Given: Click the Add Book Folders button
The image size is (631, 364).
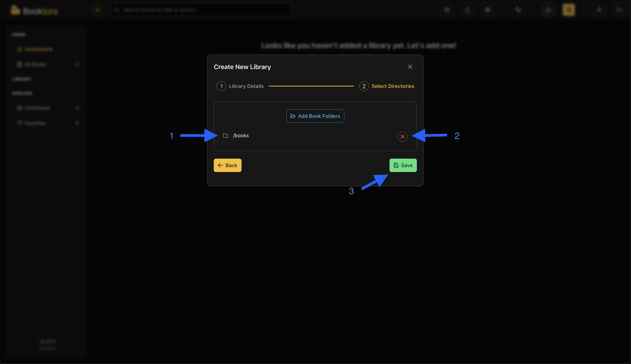Looking at the screenshot, I should point(315,116).
